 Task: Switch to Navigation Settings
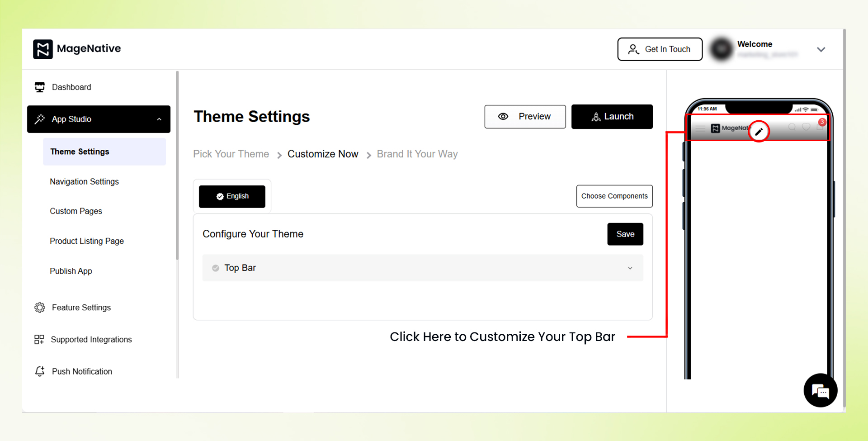click(84, 181)
